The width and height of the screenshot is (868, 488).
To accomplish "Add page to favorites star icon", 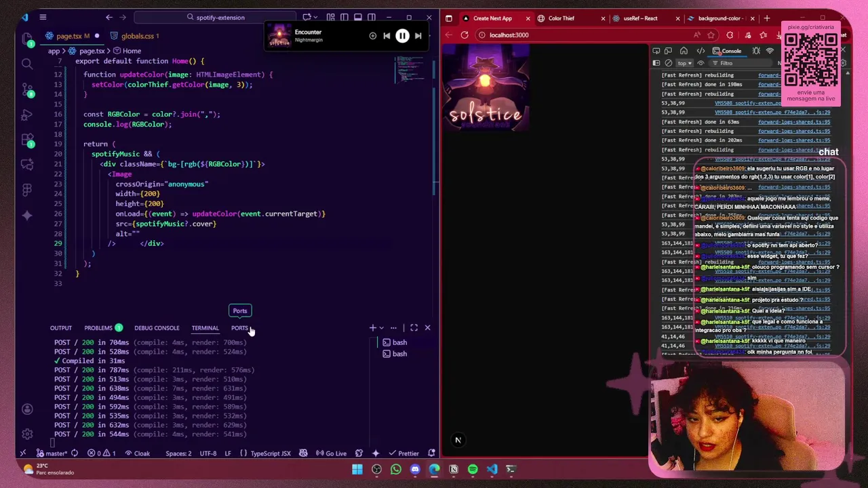I will click(x=712, y=35).
